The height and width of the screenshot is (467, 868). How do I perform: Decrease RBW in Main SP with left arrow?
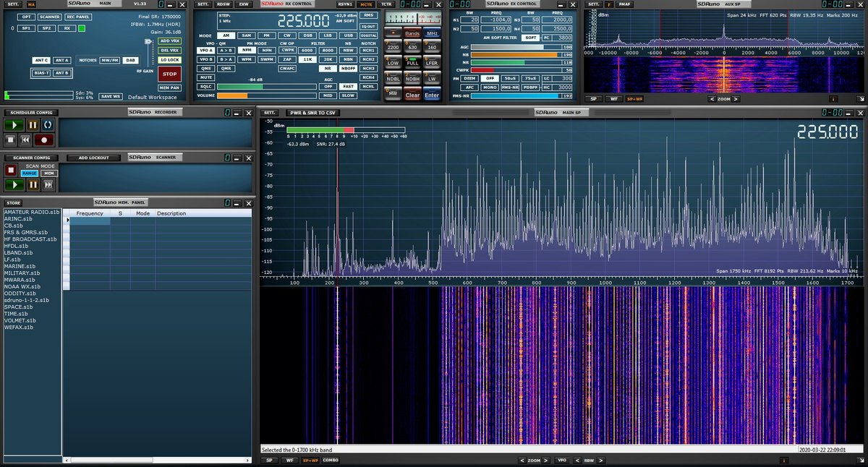pyautogui.click(x=577, y=460)
